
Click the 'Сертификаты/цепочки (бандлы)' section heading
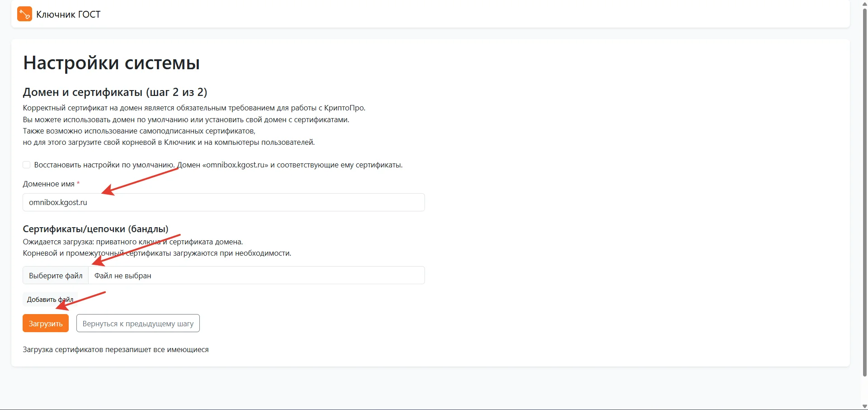tap(95, 229)
